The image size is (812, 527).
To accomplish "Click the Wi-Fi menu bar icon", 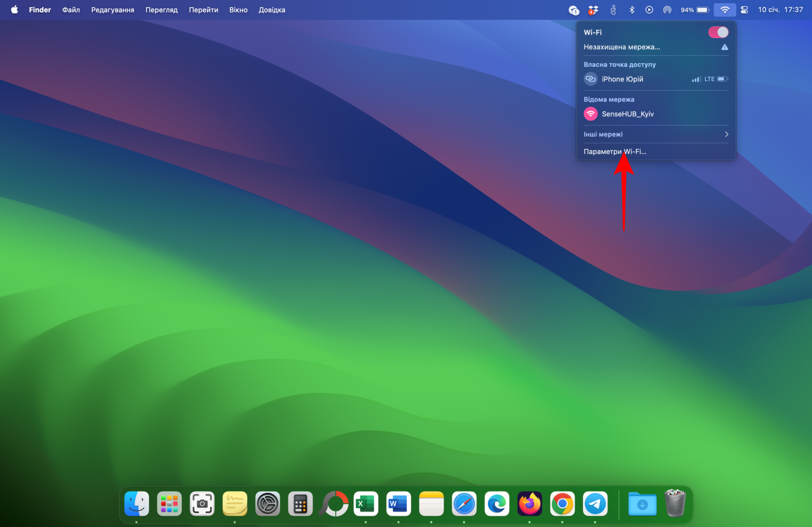I will click(x=725, y=10).
